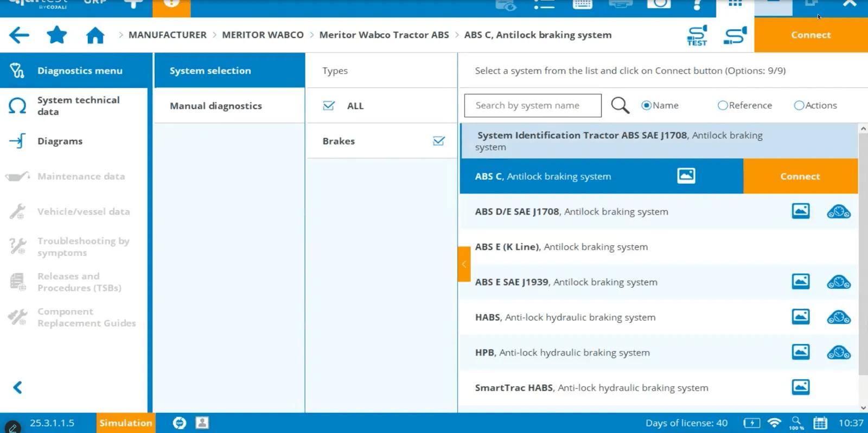Click the version number 25.3.1.1.5
Image resolution: width=868 pixels, height=433 pixels.
52,423
